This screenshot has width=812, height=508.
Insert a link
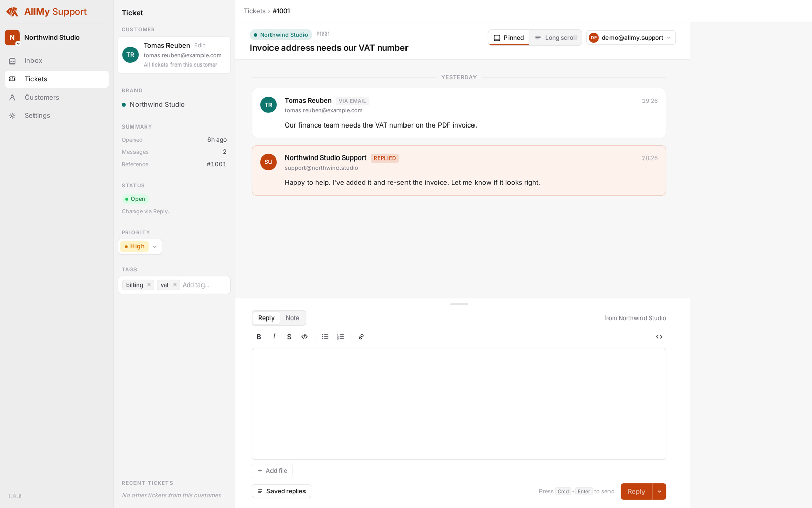click(361, 337)
